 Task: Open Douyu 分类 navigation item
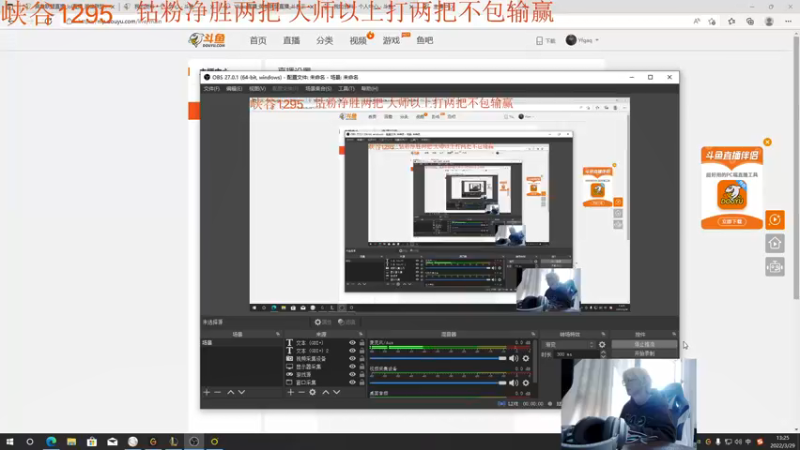pos(324,40)
